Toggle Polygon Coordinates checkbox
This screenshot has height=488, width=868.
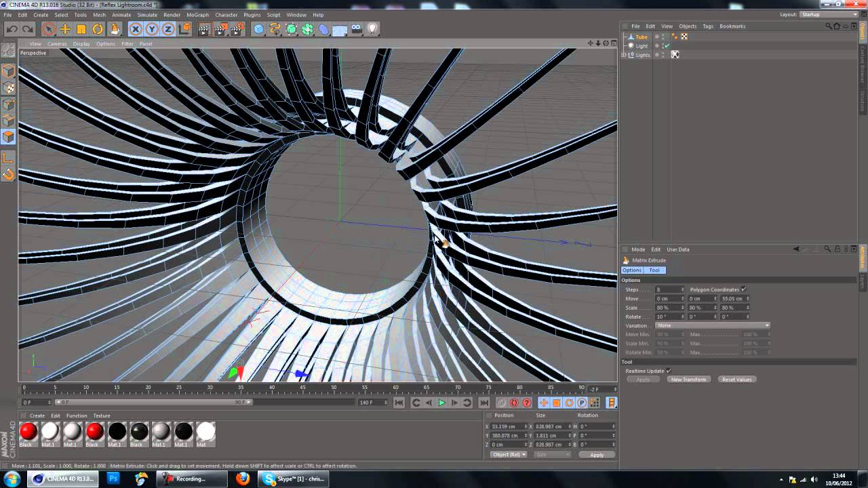[x=744, y=289]
